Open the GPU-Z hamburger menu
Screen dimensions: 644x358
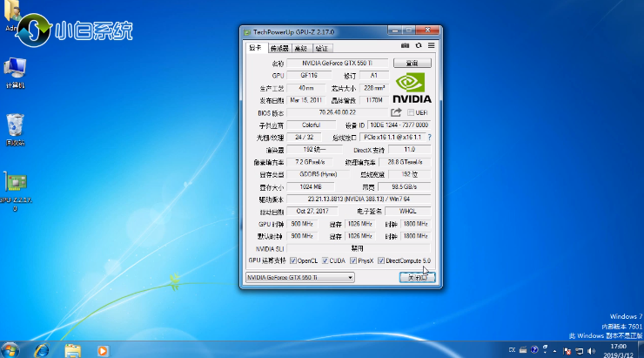pyautogui.click(x=431, y=45)
